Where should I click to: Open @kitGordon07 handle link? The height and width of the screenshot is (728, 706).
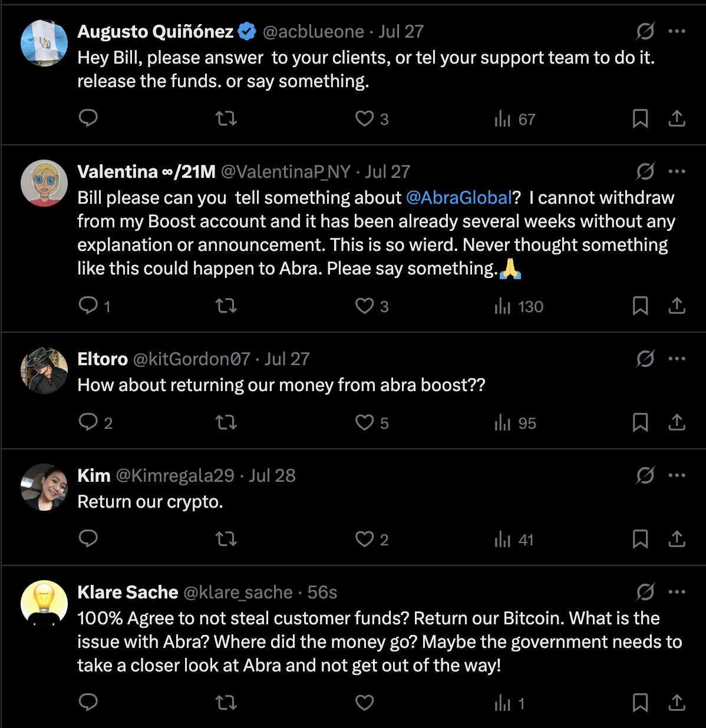tap(192, 359)
